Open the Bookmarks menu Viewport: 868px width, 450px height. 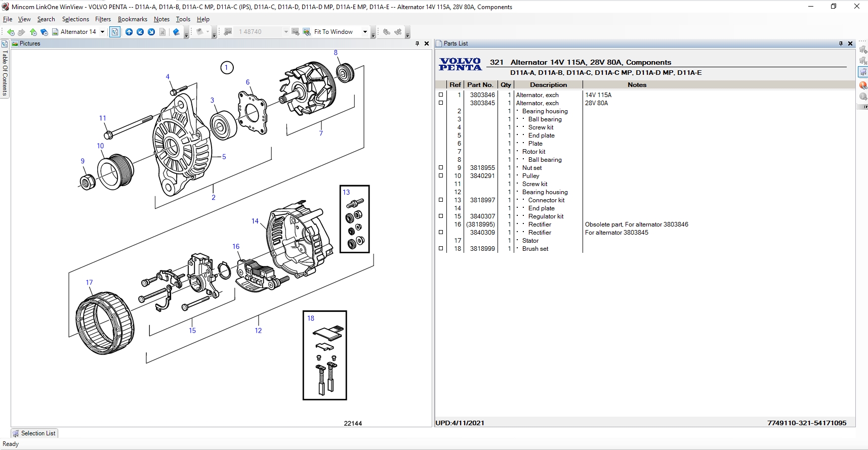[x=132, y=19]
